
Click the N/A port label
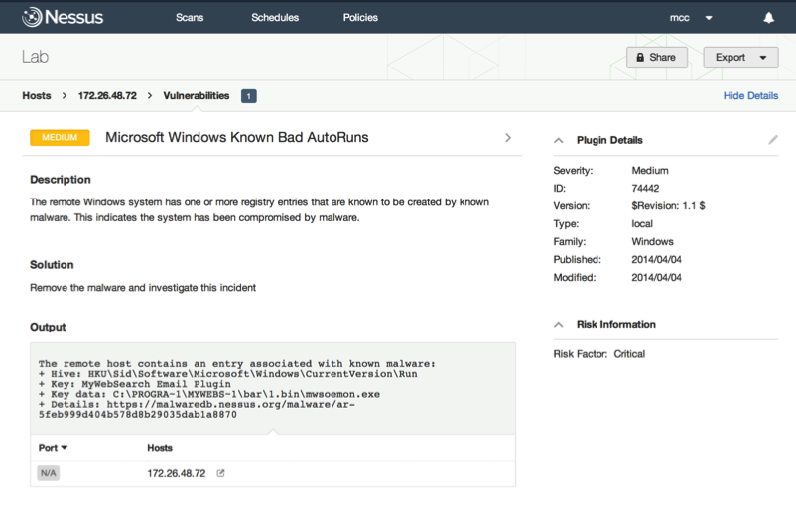point(49,473)
